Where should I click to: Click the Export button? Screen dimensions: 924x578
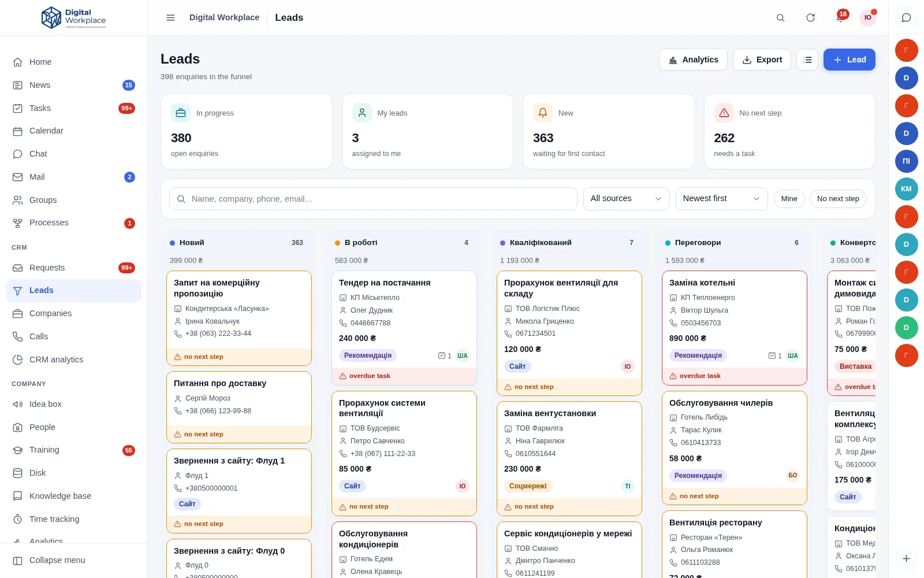(x=762, y=60)
